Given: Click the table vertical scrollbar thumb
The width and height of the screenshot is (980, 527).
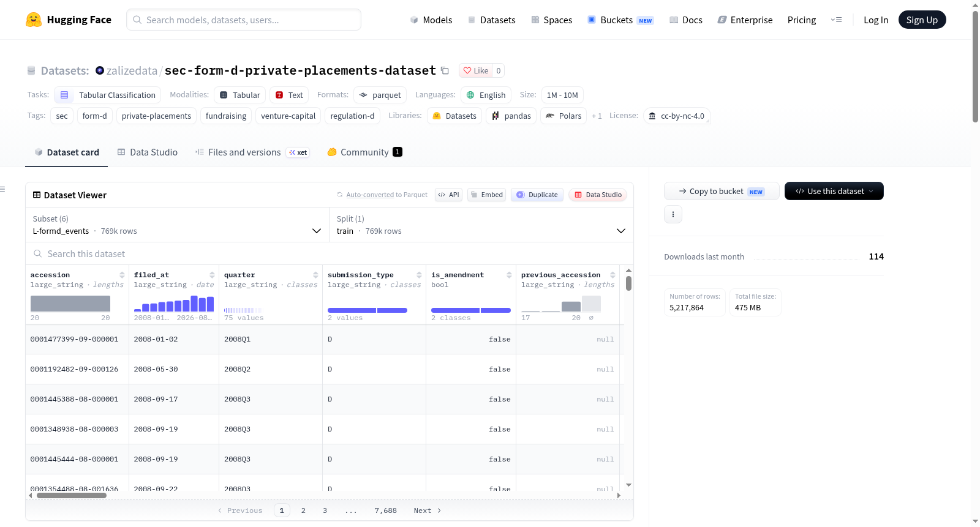Looking at the screenshot, I should coord(628,283).
